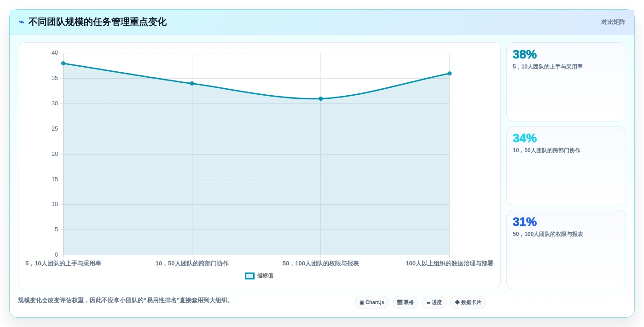Click the title 不同团队规模的任务管理重点变化
Viewport: 644px width, 327px height.
pos(97,22)
